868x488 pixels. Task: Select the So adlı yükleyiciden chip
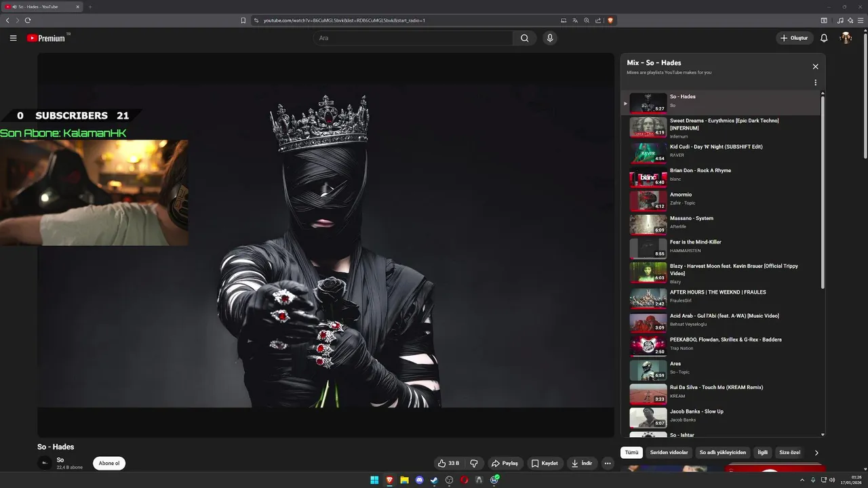click(x=723, y=452)
